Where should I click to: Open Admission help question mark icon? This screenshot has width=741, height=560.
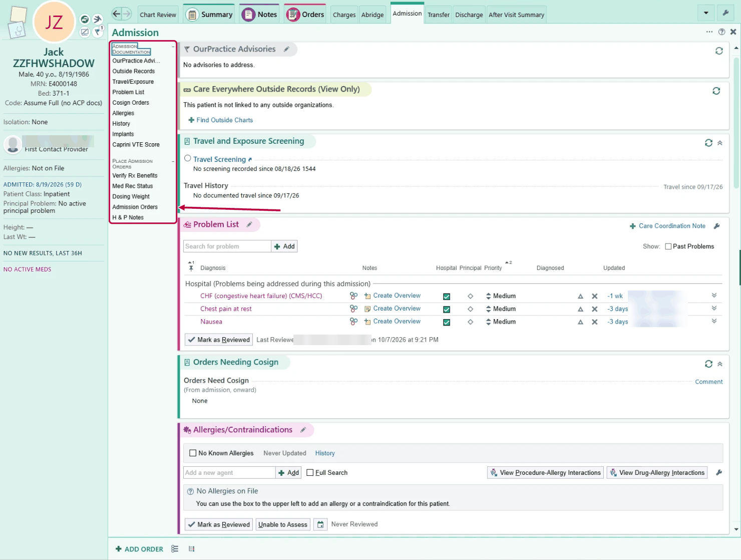[721, 32]
